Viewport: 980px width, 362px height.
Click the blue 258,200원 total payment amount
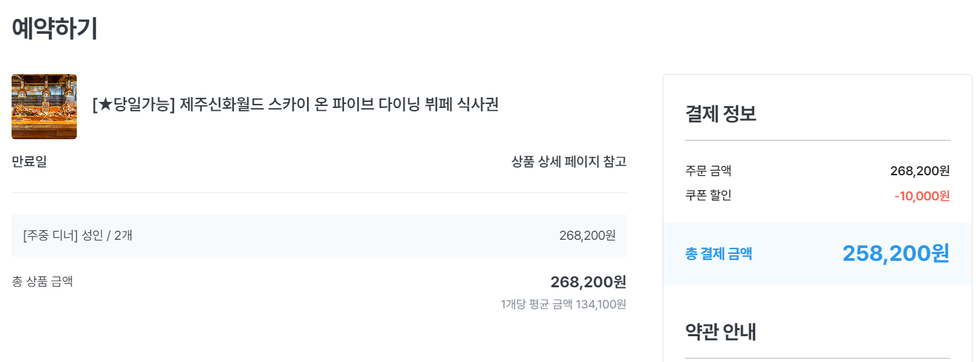896,253
